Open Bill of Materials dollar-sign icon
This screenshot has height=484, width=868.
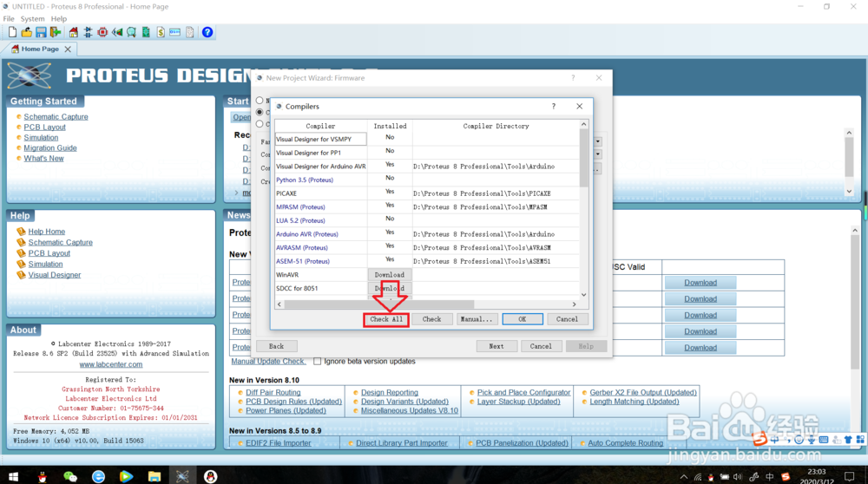(x=161, y=32)
